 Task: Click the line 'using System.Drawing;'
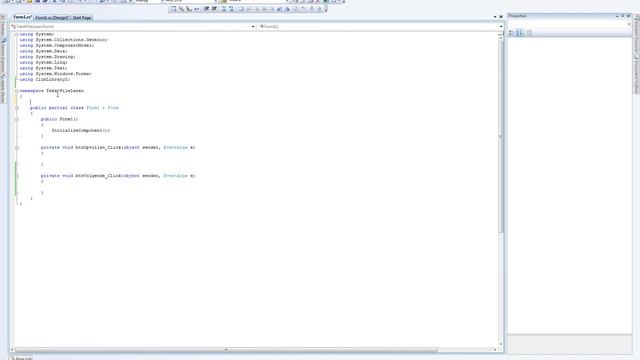(x=47, y=57)
